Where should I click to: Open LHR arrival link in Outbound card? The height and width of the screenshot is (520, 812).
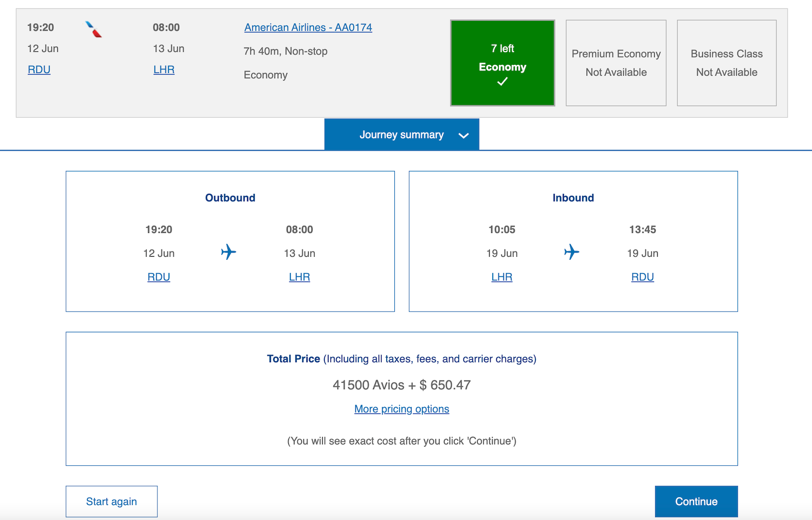(x=299, y=277)
